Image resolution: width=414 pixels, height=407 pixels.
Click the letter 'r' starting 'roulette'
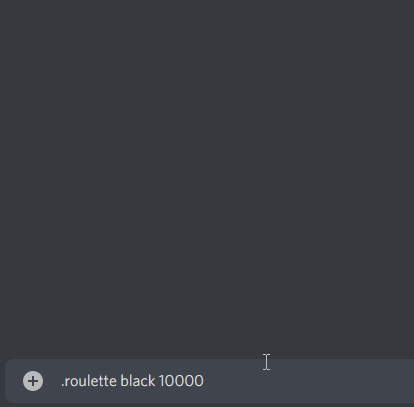pyautogui.click(x=67, y=382)
